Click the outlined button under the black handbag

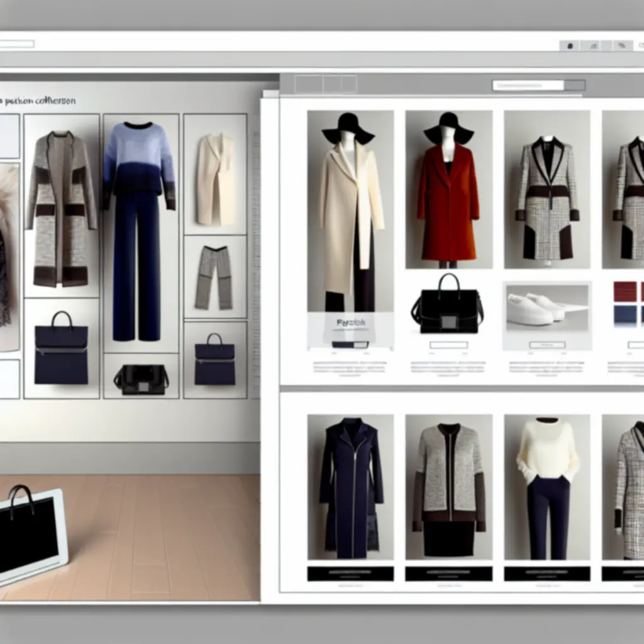pos(448,345)
